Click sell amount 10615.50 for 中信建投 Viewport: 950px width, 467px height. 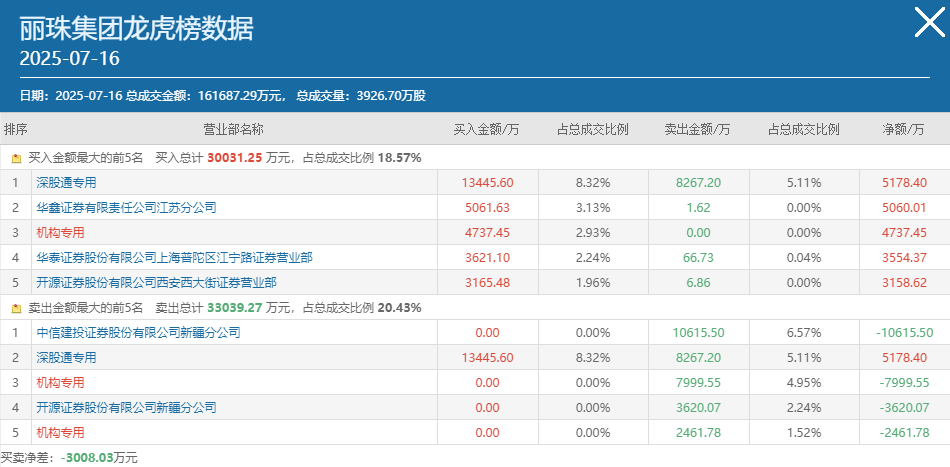698,333
